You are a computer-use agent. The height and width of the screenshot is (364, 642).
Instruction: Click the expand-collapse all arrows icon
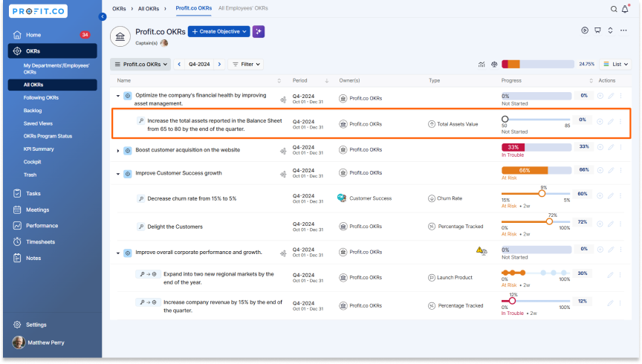[x=610, y=30]
